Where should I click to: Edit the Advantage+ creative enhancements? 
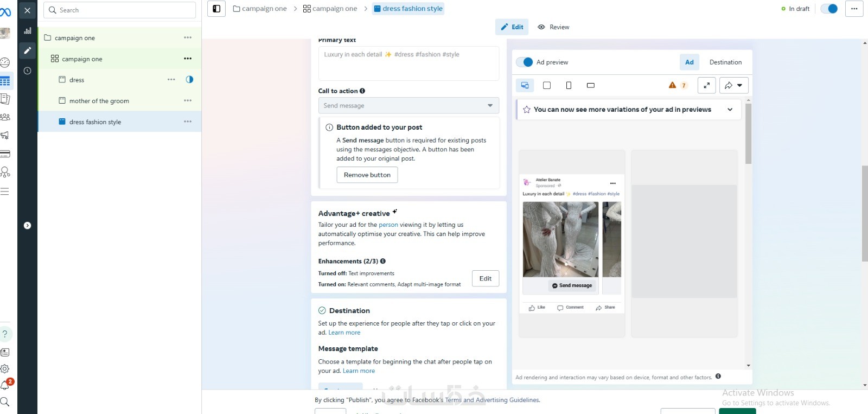point(486,278)
